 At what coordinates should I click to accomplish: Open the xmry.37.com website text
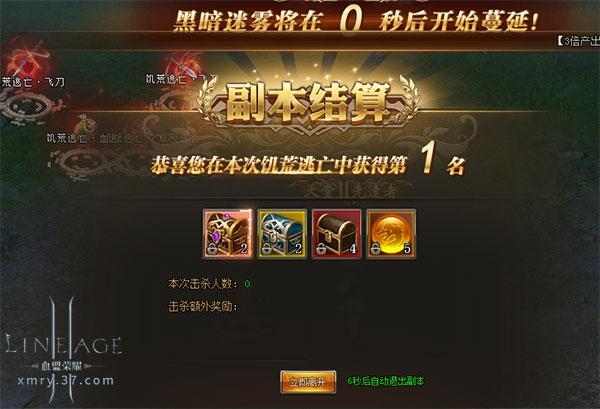click(66, 381)
